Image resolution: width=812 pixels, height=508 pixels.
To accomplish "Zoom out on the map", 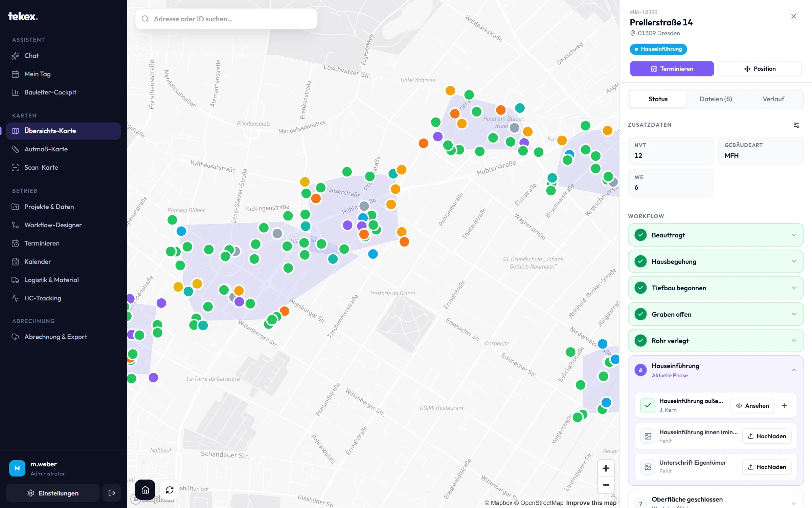I will (606, 485).
